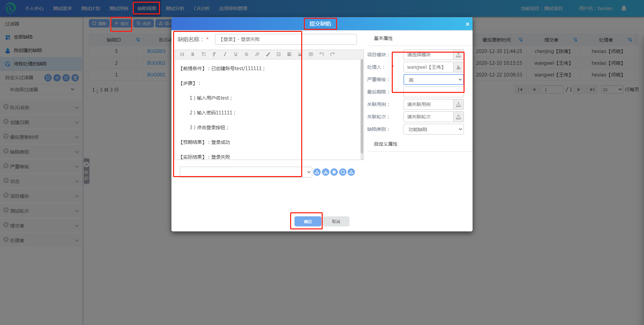
Task: Open the defect category (缺陷类别) dropdown
Action: point(433,129)
